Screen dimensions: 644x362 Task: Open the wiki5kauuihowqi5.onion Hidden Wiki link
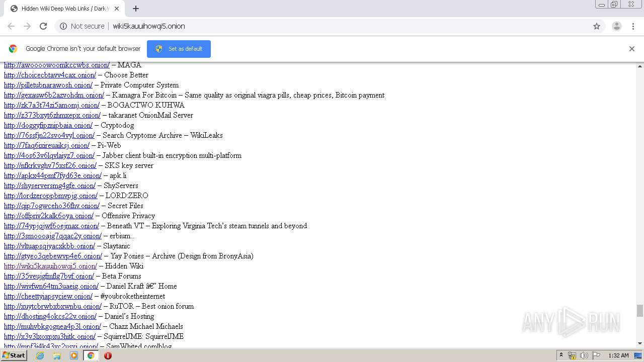(50, 266)
